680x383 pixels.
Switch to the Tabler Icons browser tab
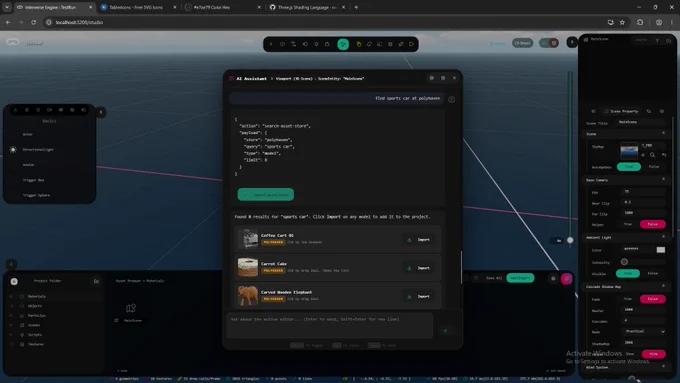tap(138, 7)
